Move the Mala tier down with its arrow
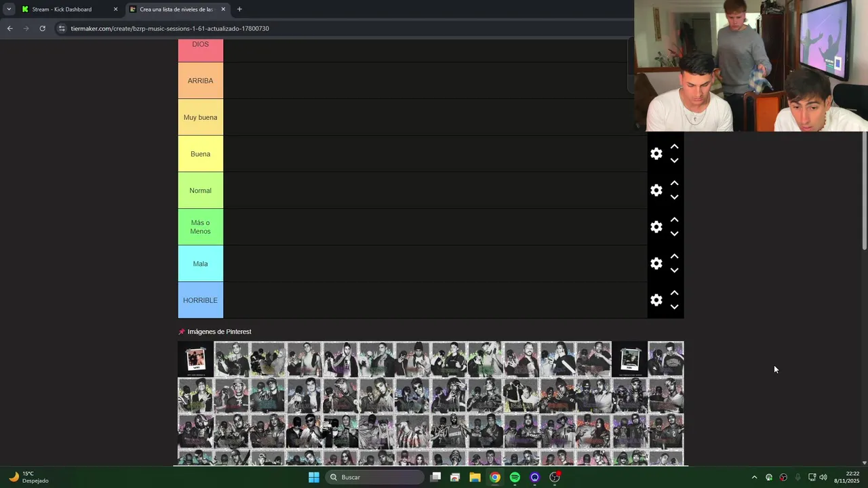868x488 pixels. [675, 271]
